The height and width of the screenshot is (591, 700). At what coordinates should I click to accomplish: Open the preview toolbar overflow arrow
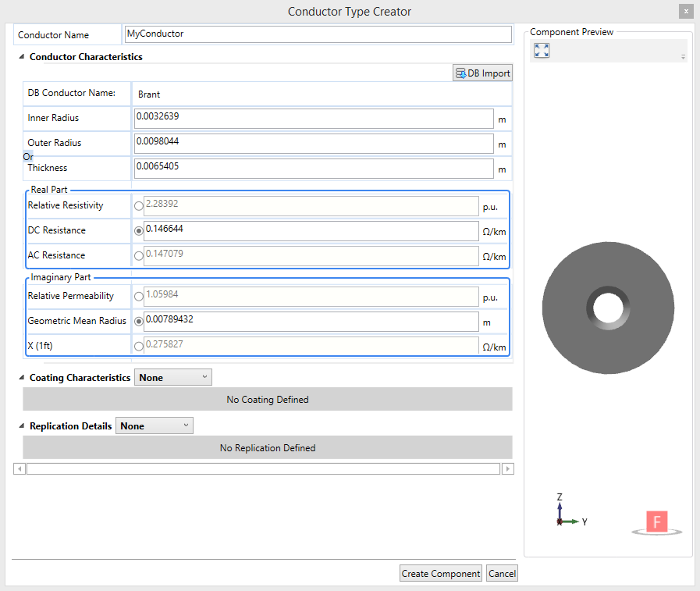683,57
